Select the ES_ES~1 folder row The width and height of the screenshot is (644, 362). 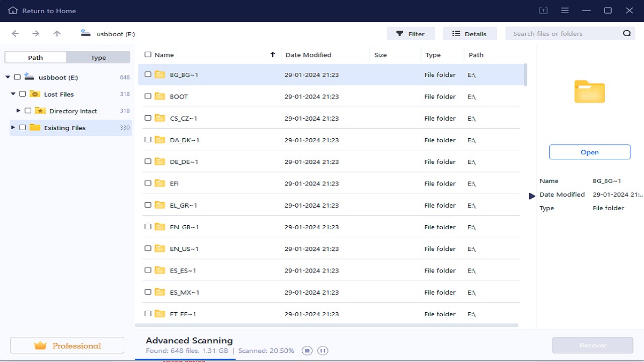pyautogui.click(x=332, y=270)
